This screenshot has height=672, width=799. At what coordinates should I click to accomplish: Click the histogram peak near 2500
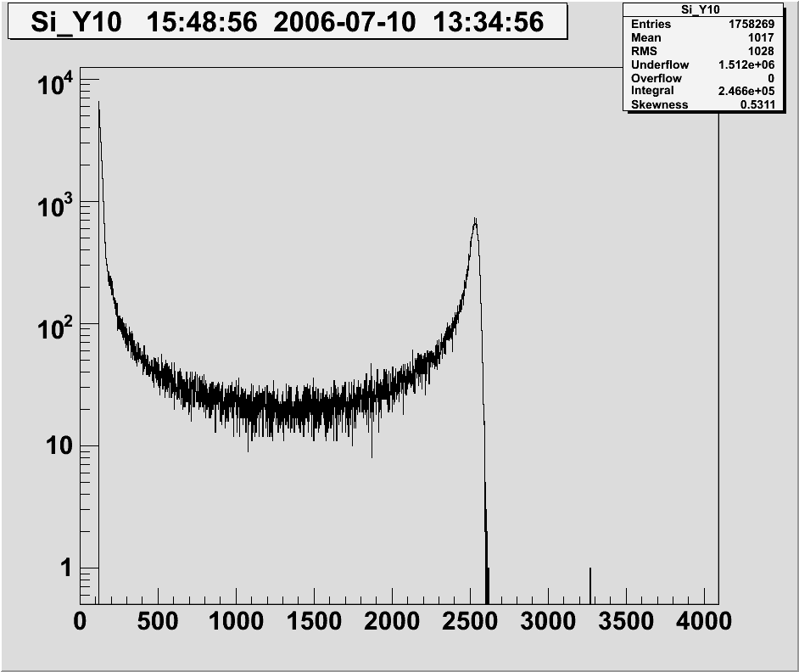[475, 222]
